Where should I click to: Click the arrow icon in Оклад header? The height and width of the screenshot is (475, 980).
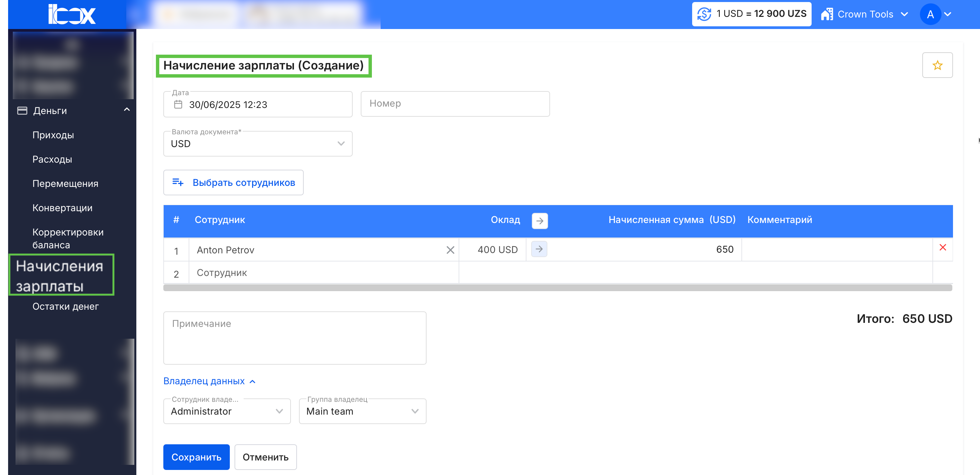540,221
